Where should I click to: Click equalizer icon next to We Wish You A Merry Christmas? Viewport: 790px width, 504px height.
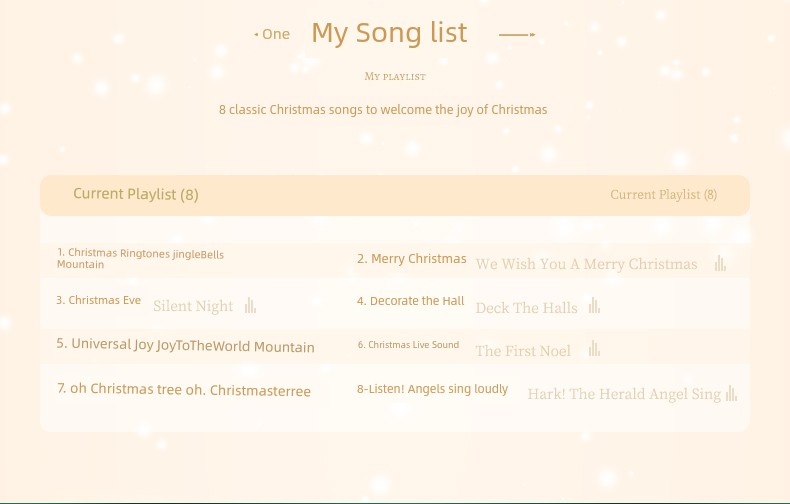720,264
